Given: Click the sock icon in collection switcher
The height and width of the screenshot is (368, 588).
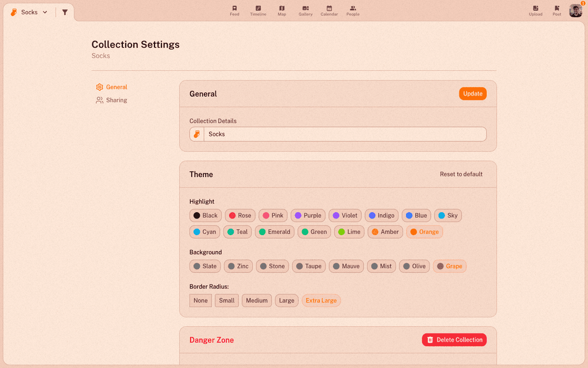Looking at the screenshot, I should click(x=14, y=12).
